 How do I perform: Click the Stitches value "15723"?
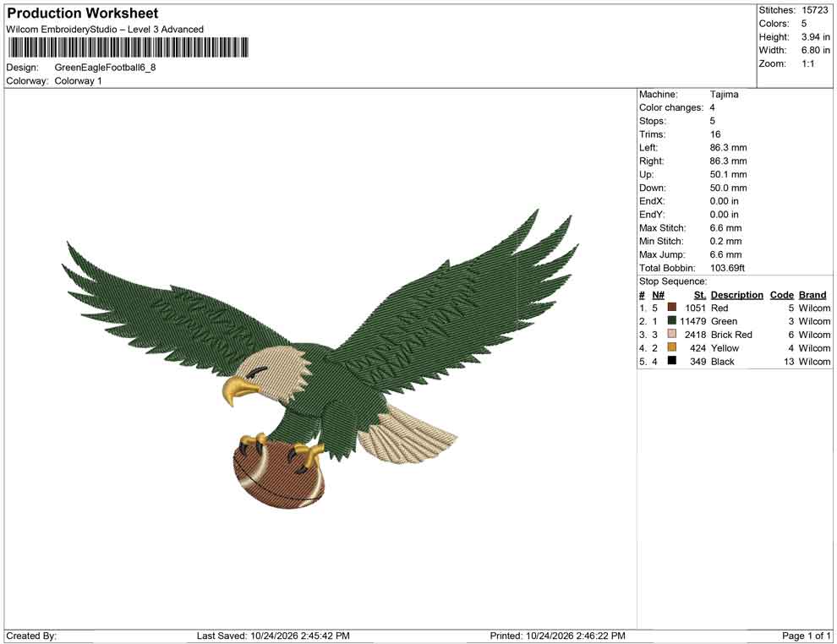814,10
